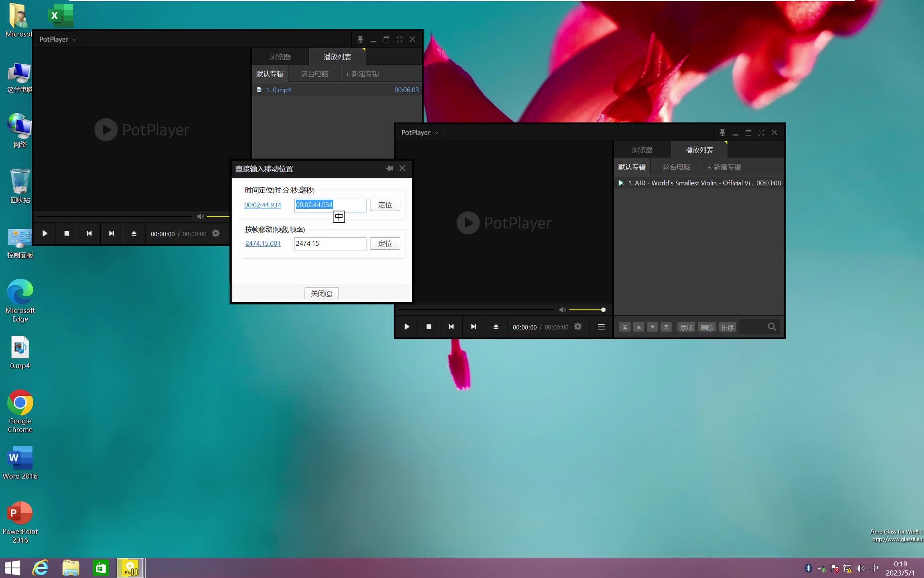The image size is (924, 578).
Task: Click 定位 button beside time input
Action: pyautogui.click(x=385, y=205)
